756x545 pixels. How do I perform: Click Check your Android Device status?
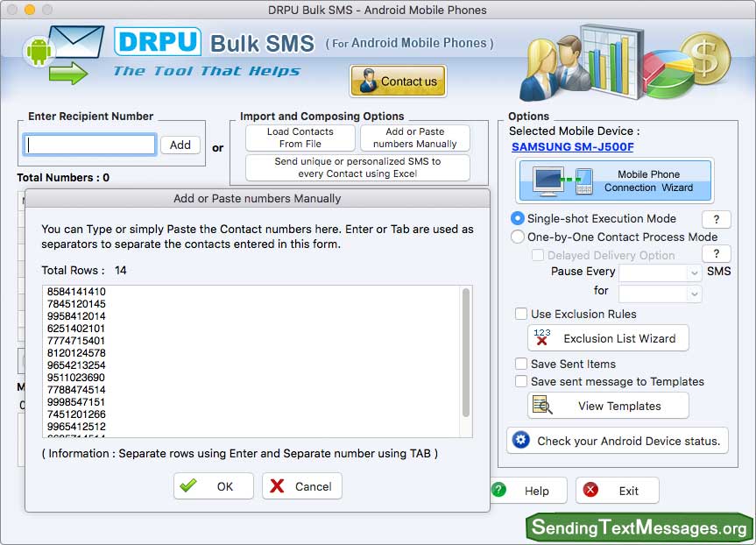(618, 441)
